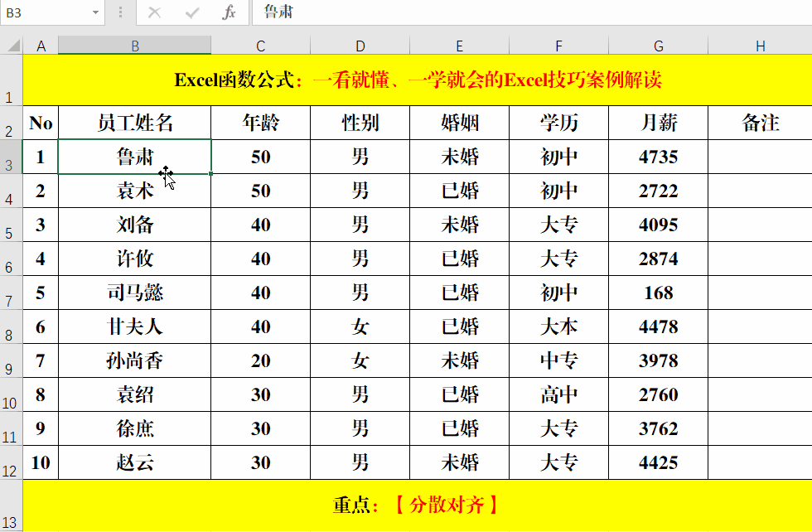Click the salary cell 2722
The height and width of the screenshot is (532, 812).
coord(658,191)
